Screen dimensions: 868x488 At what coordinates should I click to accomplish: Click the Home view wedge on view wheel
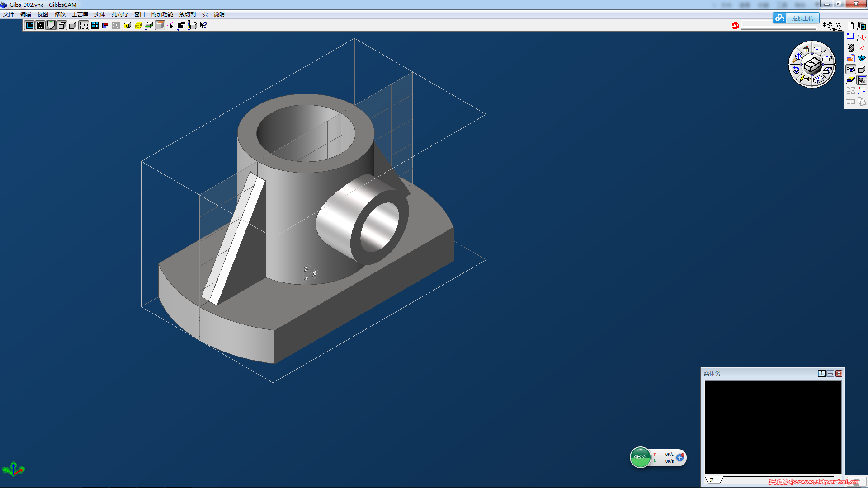[806, 49]
